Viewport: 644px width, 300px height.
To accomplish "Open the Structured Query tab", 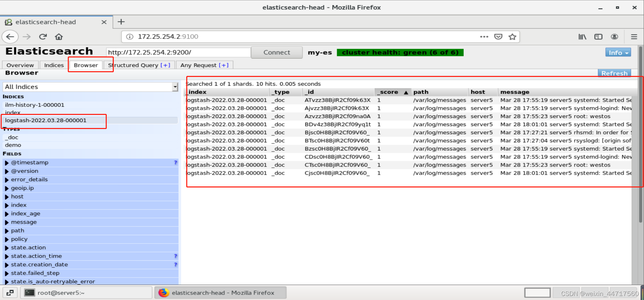I will (x=133, y=65).
